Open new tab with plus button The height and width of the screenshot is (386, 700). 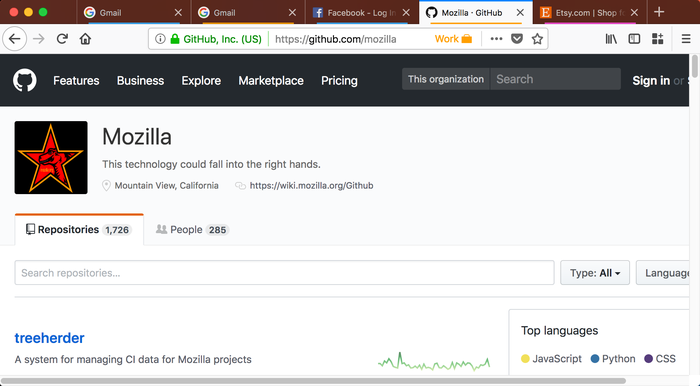pos(659,12)
